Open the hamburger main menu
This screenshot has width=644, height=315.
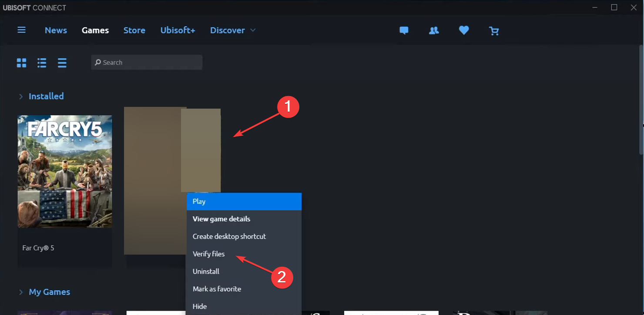tap(21, 30)
